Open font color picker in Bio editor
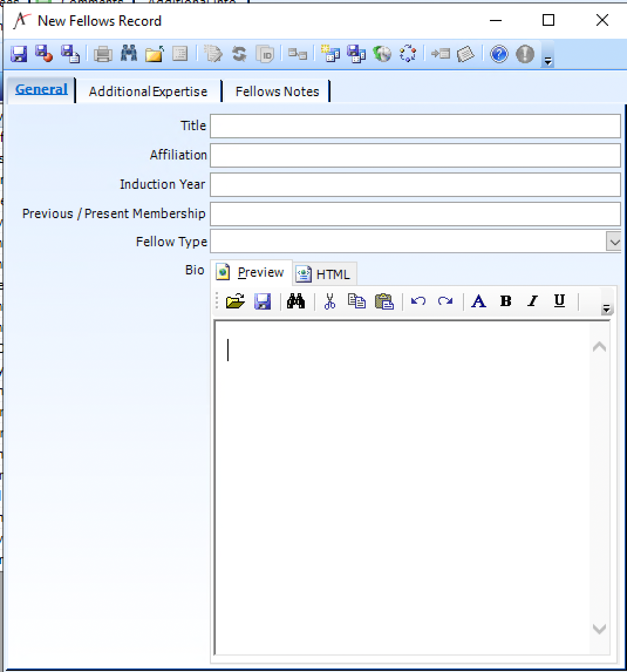 click(479, 301)
